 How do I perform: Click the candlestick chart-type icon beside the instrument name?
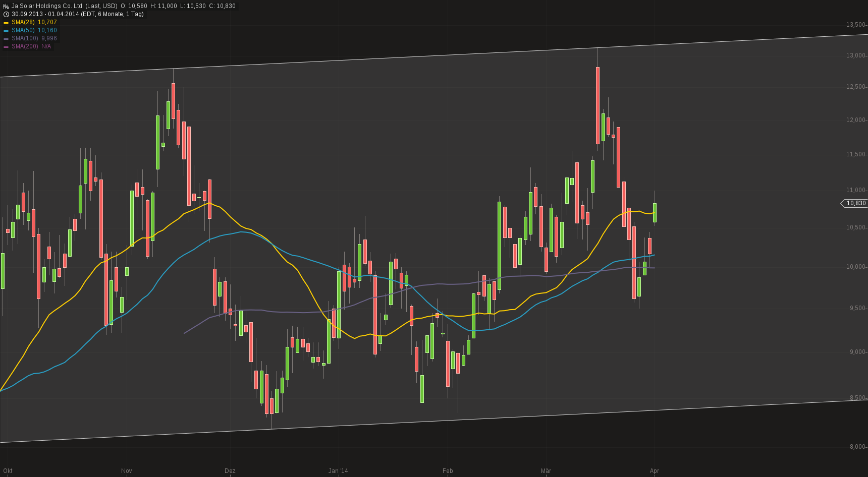(x=6, y=6)
